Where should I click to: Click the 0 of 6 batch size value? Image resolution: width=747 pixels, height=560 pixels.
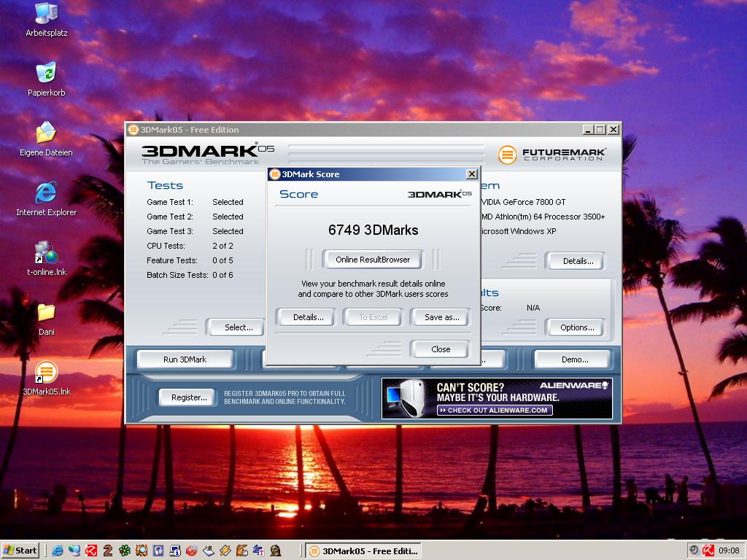coord(223,275)
